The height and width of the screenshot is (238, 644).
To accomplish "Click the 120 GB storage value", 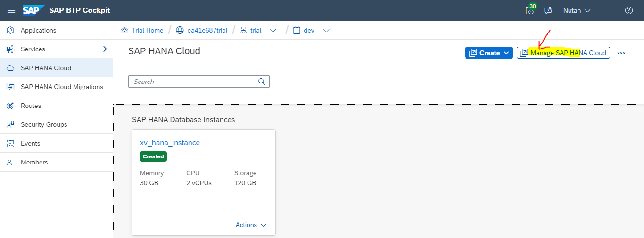I will pos(245,183).
